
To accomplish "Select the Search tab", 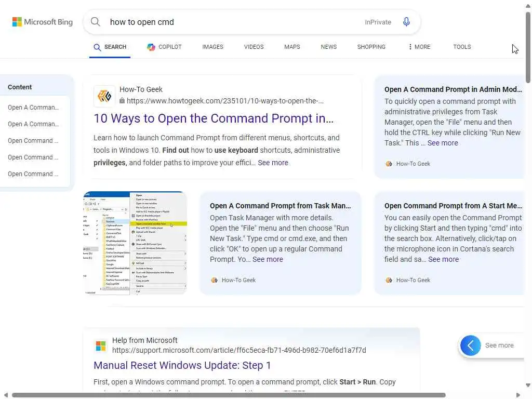I will [x=110, y=47].
